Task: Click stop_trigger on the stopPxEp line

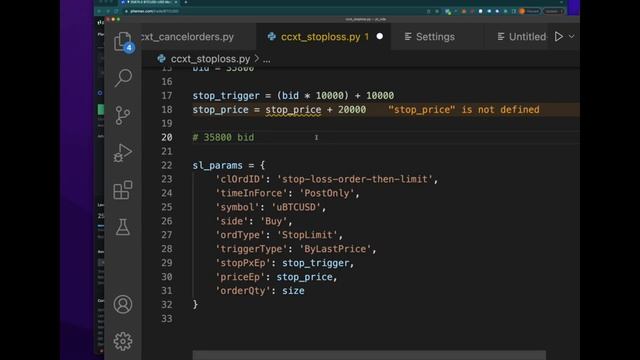Action: pos(316,263)
